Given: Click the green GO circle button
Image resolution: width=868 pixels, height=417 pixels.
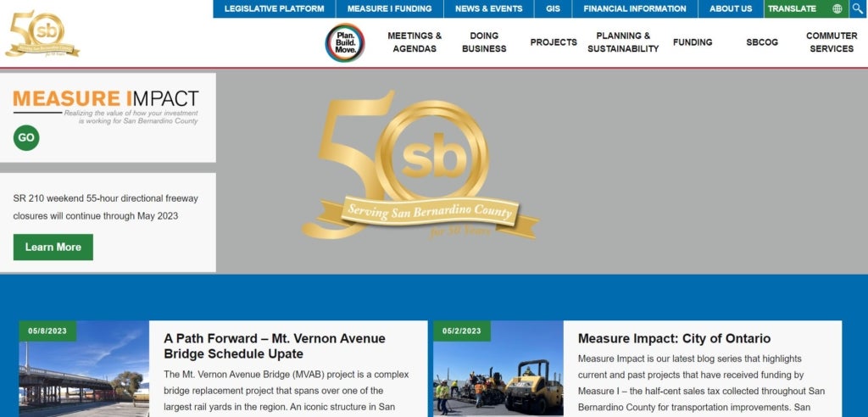Looking at the screenshot, I should click(x=26, y=138).
